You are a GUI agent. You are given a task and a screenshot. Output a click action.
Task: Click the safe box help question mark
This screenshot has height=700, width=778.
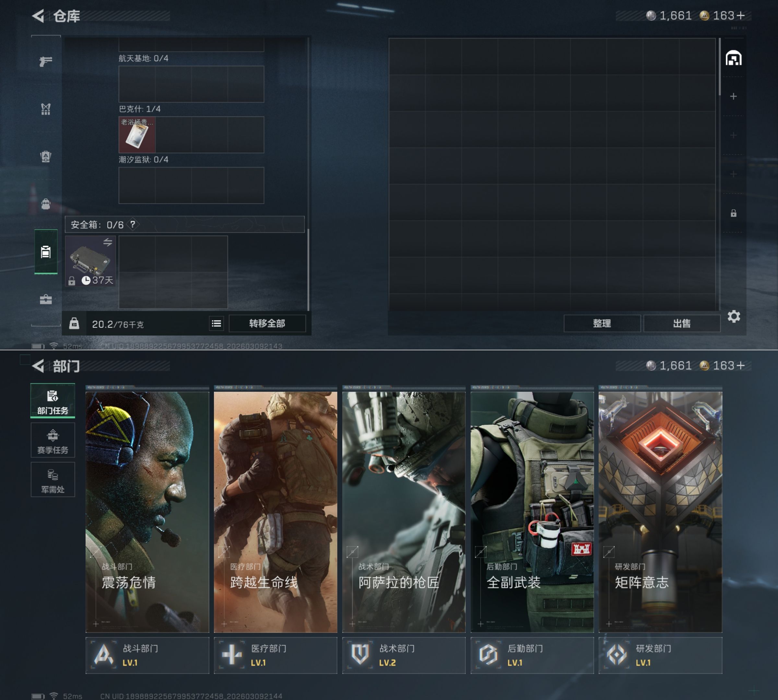[133, 224]
